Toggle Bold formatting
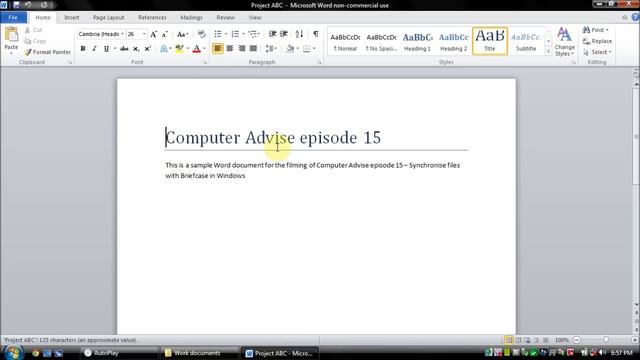640x360 pixels. click(x=83, y=49)
